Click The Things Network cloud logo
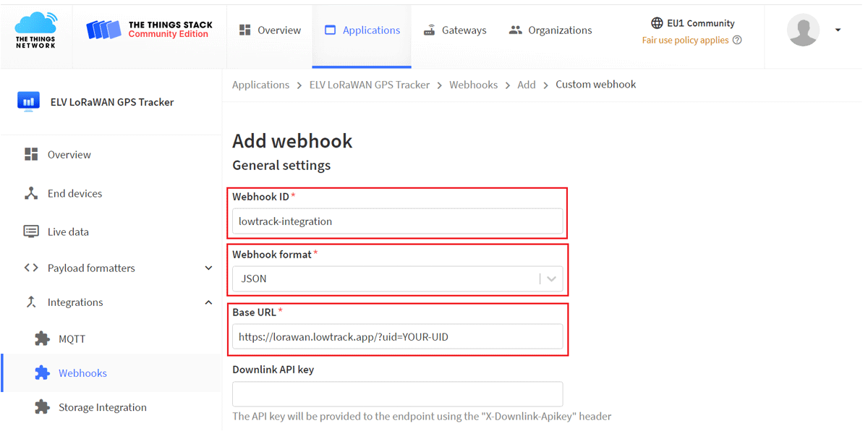Viewport: 868px width, 434px height. [x=35, y=30]
